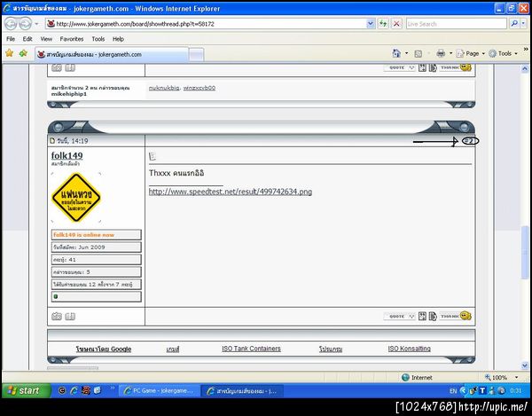
Task: Go forward with the browser Forward arrow
Action: [x=25, y=24]
